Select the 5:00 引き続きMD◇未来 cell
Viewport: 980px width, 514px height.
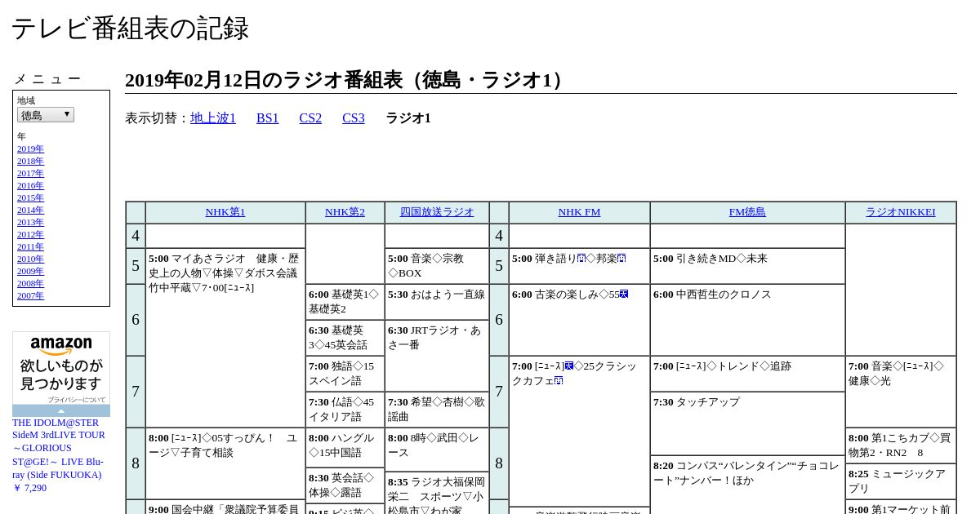pos(747,266)
